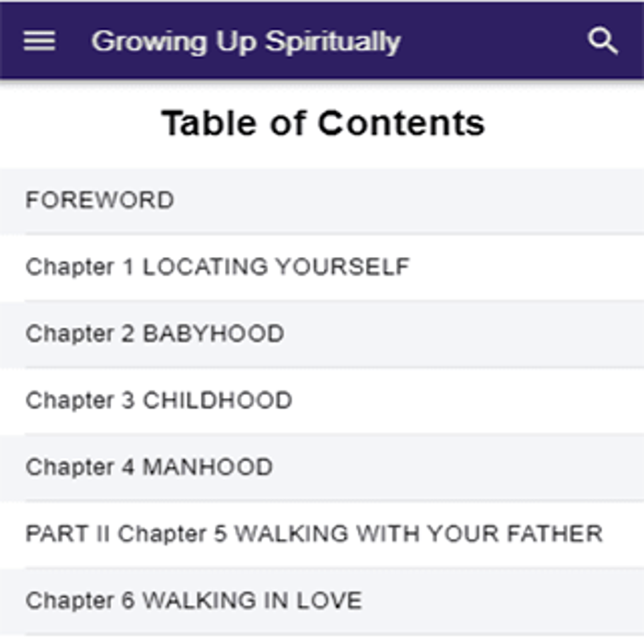This screenshot has height=644, width=644.
Task: Open Chapter 4 MANHOOD
Action: (x=322, y=468)
